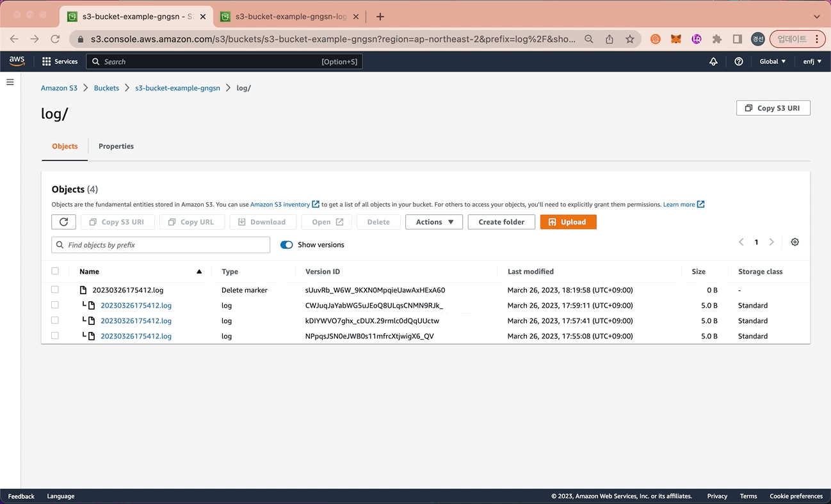Open log version dated 17:59:11
Screen dimensions: 831x504
coord(136,306)
